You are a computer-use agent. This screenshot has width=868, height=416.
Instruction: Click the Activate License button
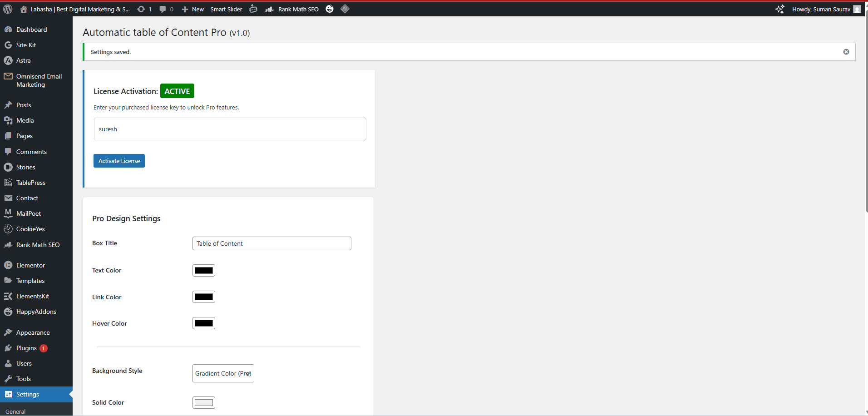(x=118, y=160)
